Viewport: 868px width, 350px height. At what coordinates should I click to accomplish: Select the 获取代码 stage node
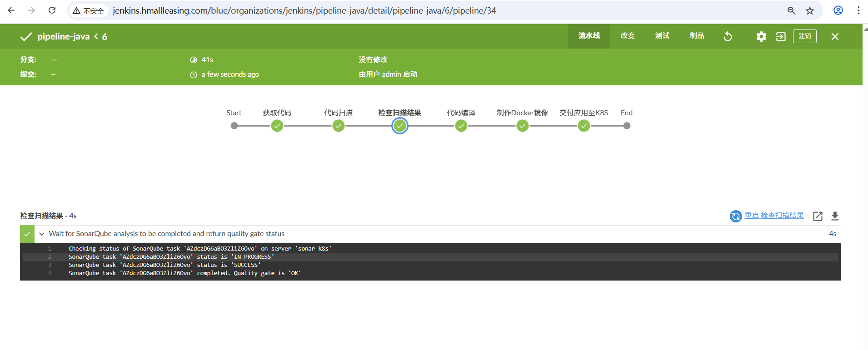tap(277, 126)
